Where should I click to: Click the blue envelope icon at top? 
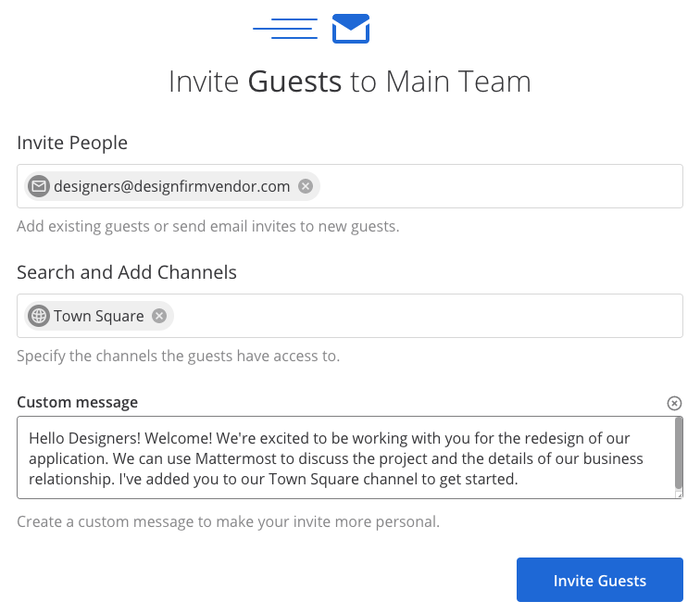tap(351, 29)
